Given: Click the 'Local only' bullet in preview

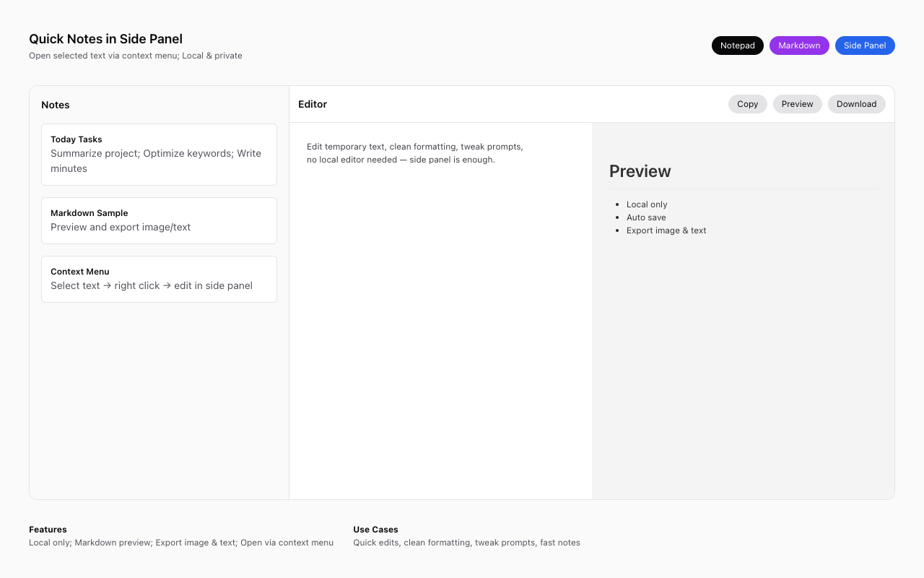Looking at the screenshot, I should (x=647, y=204).
